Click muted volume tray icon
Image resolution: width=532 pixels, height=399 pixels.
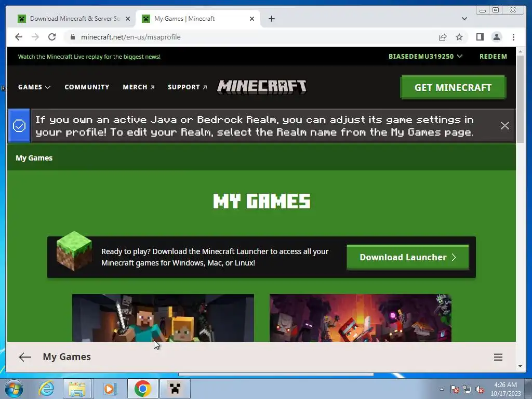pyautogui.click(x=480, y=389)
